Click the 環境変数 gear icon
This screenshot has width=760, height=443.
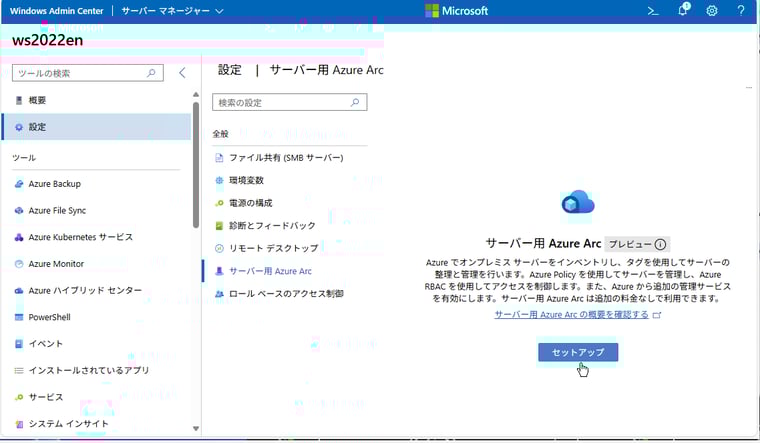click(219, 180)
